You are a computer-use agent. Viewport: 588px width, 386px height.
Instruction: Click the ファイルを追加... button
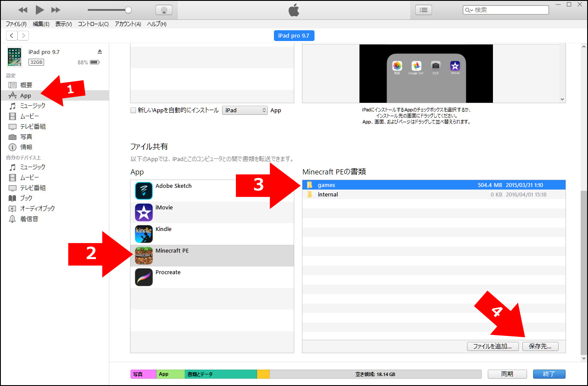pos(493,346)
